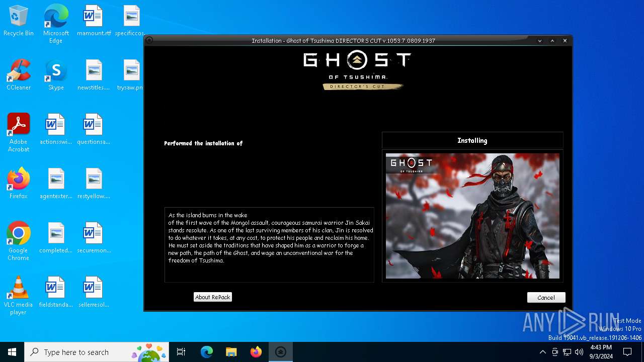Image resolution: width=644 pixels, height=362 pixels.
Task: Select securemon Word document icon
Action: 94,238
